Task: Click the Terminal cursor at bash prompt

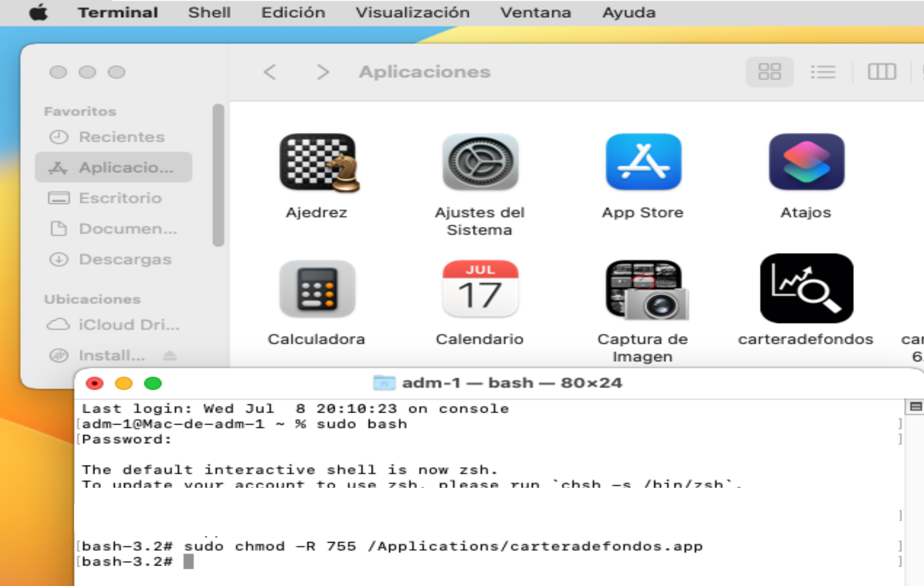Action: (x=188, y=562)
